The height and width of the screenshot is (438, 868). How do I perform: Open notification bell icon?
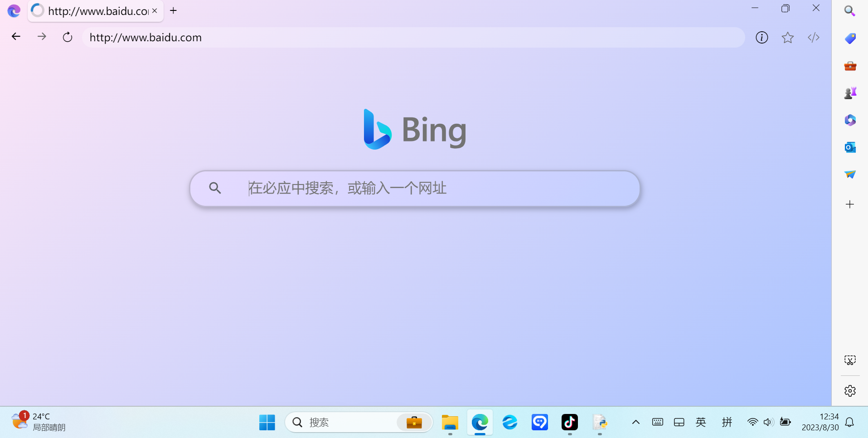[x=850, y=422]
